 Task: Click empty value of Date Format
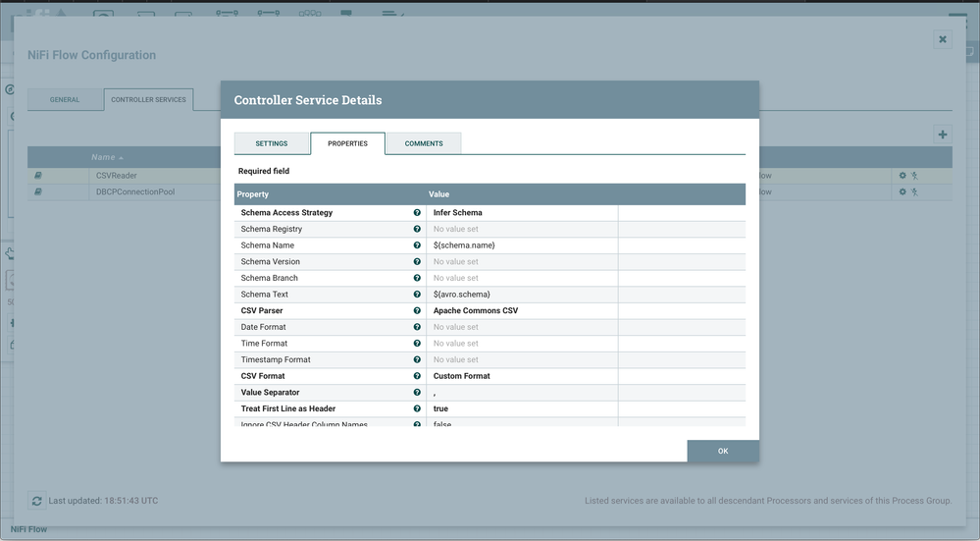455,327
